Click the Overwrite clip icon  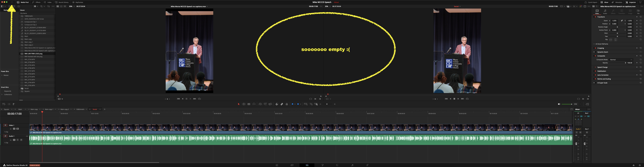pyautogui.click(x=265, y=104)
